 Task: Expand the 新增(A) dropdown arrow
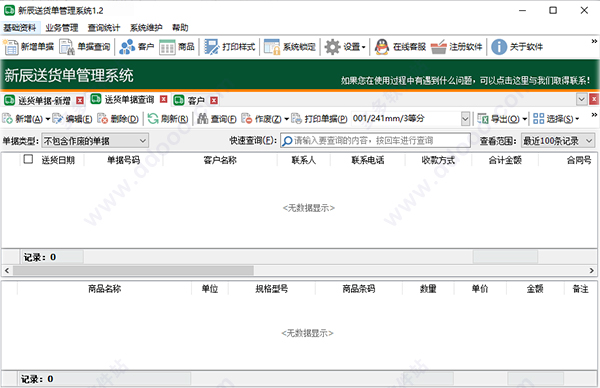click(x=48, y=119)
